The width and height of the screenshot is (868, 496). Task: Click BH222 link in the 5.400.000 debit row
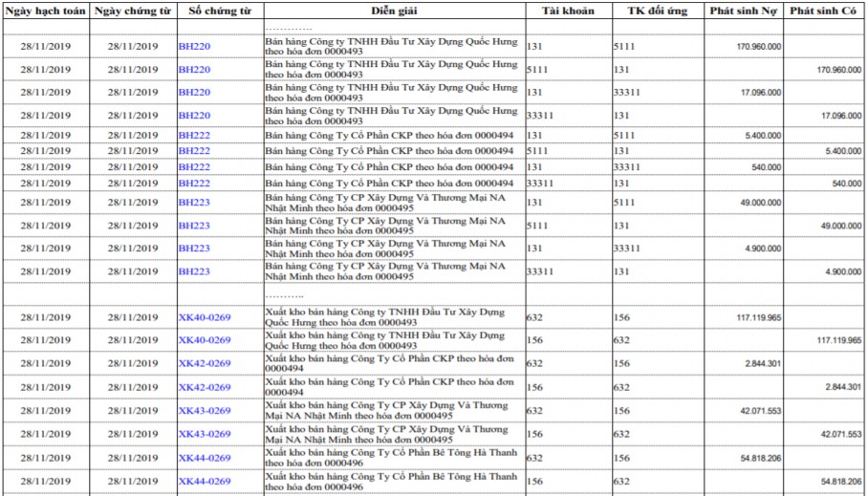click(x=194, y=136)
